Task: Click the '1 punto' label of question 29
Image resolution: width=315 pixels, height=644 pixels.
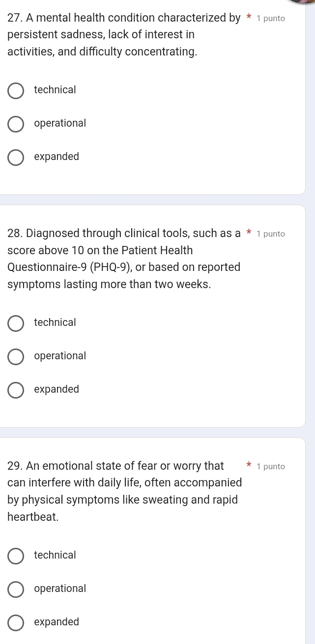Action: coord(271,467)
